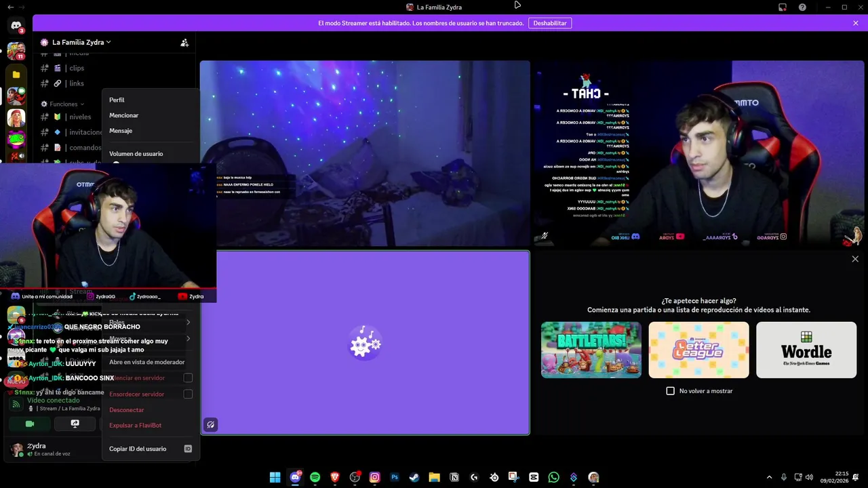
Task: Open the yellow server folder icon
Action: 16,75
